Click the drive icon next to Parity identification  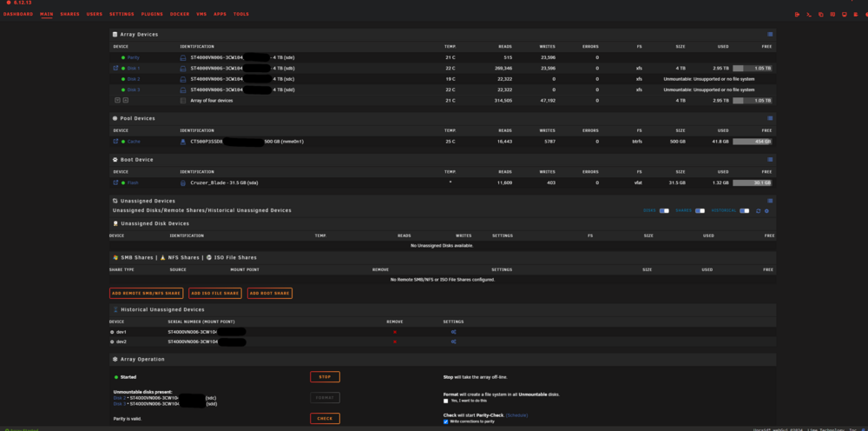182,57
